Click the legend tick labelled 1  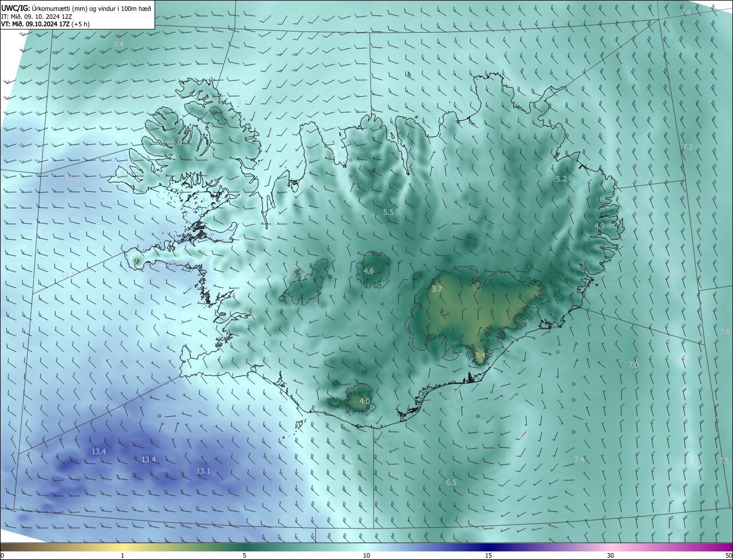coord(123,555)
